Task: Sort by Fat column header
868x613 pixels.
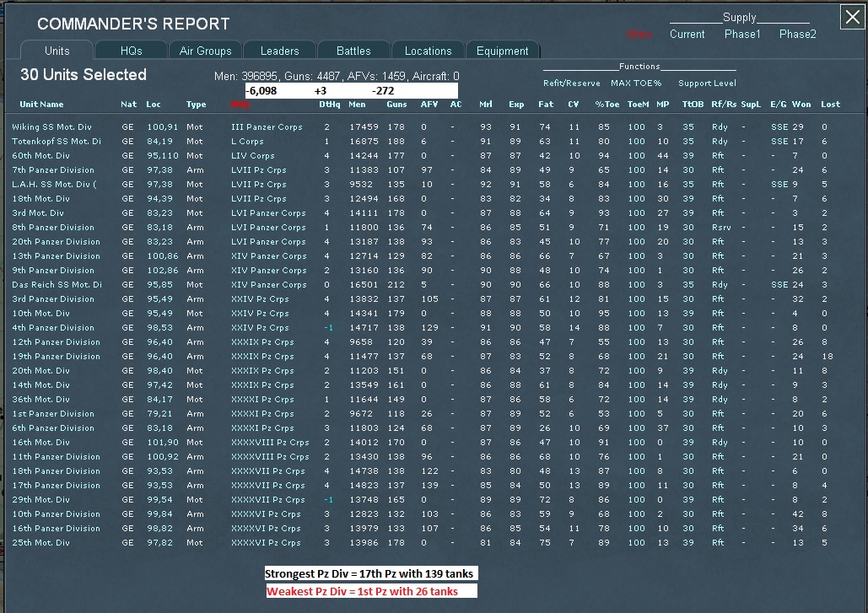Action: click(545, 104)
